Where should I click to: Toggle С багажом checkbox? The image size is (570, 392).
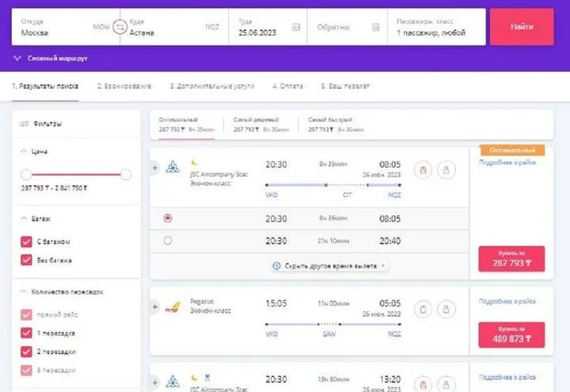pos(26,242)
